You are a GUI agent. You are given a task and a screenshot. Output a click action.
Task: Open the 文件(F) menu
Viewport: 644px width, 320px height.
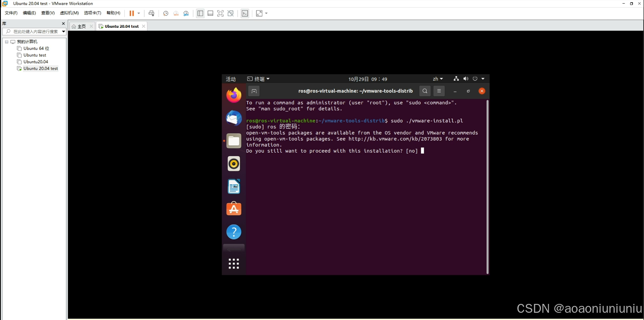pos(11,13)
